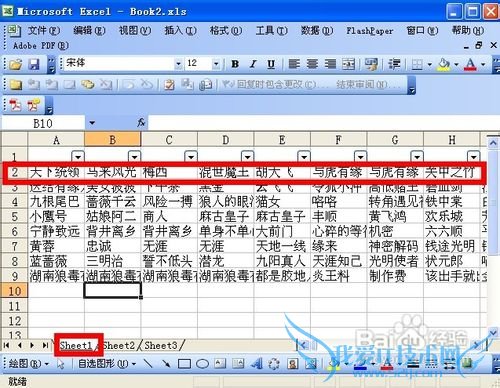Viewport: 500px width, 388px height.
Task: Click the Currency Style icon
Action: coord(371,64)
